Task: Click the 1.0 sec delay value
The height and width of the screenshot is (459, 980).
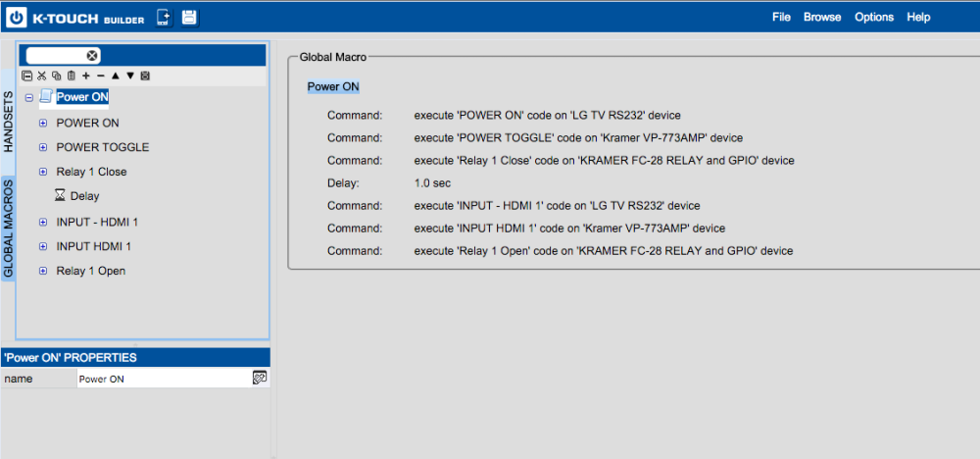Action: [x=432, y=183]
